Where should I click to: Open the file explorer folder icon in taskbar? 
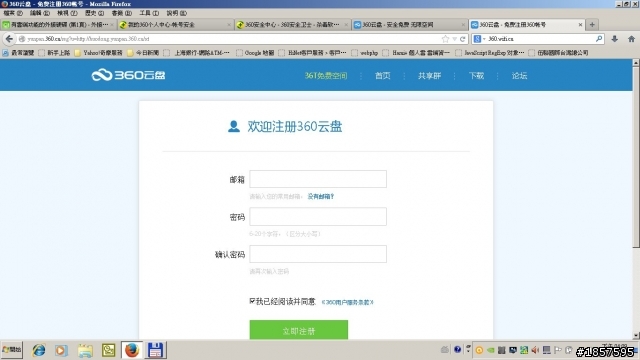[85, 350]
